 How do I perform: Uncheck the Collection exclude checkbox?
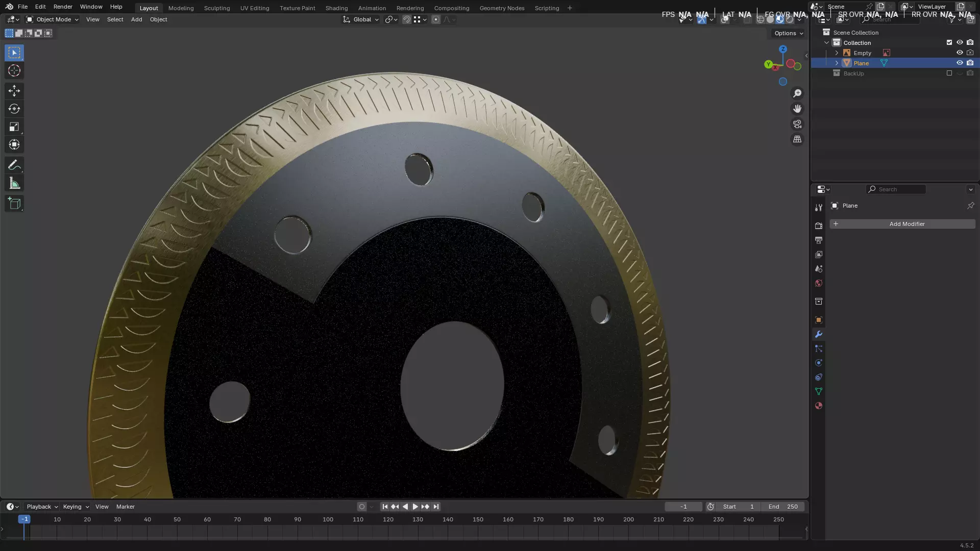[x=949, y=42]
